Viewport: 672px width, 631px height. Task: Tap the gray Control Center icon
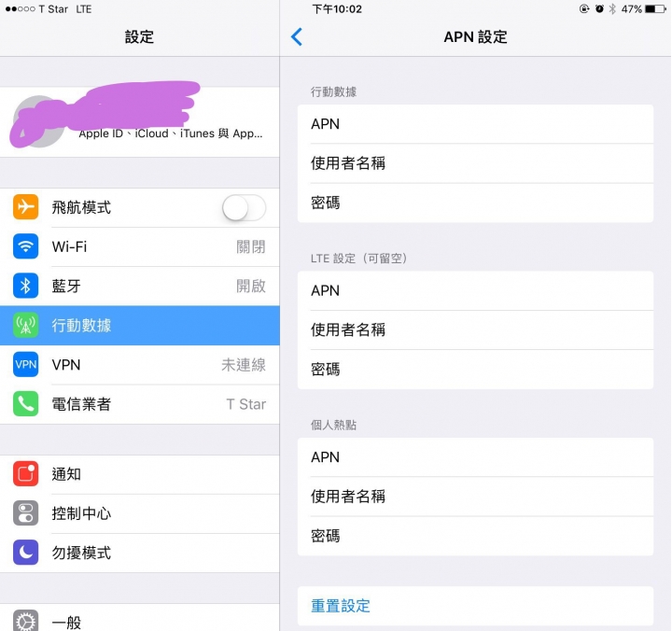[26, 513]
